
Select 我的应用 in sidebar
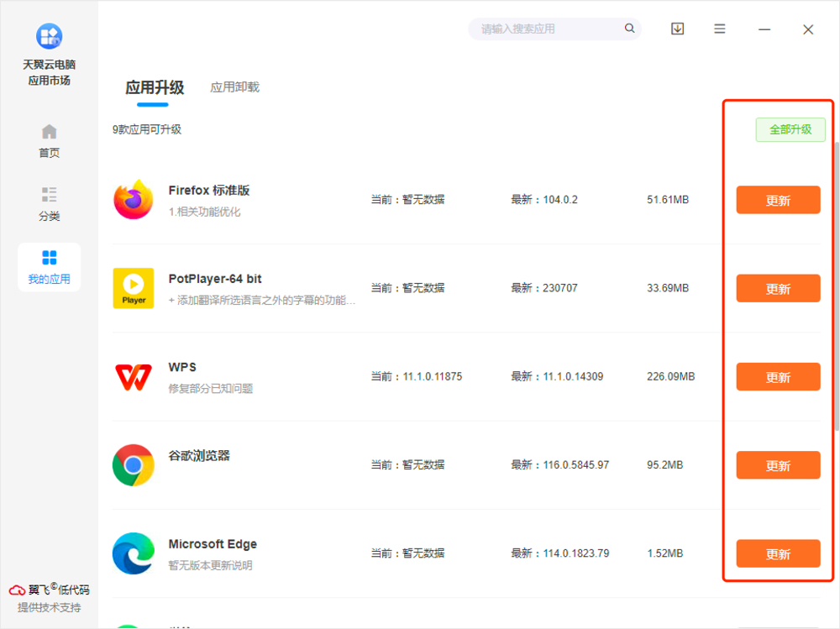(x=49, y=267)
